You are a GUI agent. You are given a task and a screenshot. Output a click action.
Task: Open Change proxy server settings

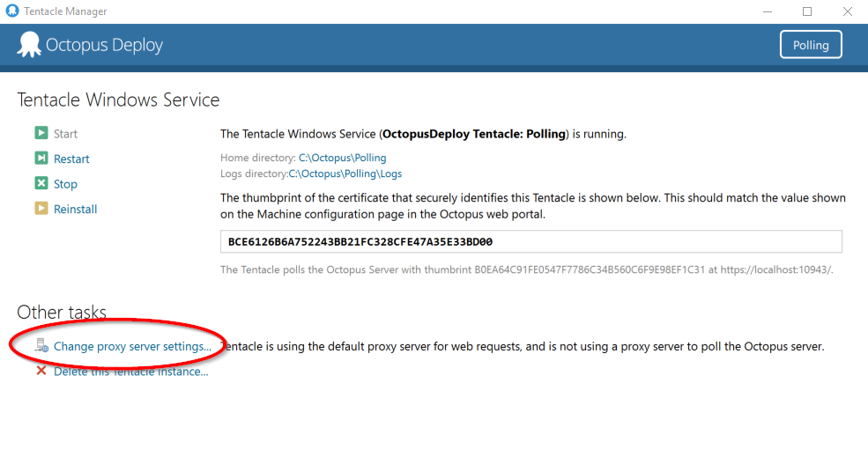[x=132, y=346]
